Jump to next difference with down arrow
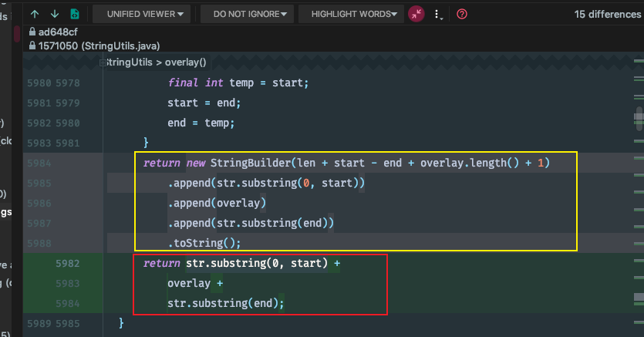Screen dimensions: 644x337 pos(54,14)
